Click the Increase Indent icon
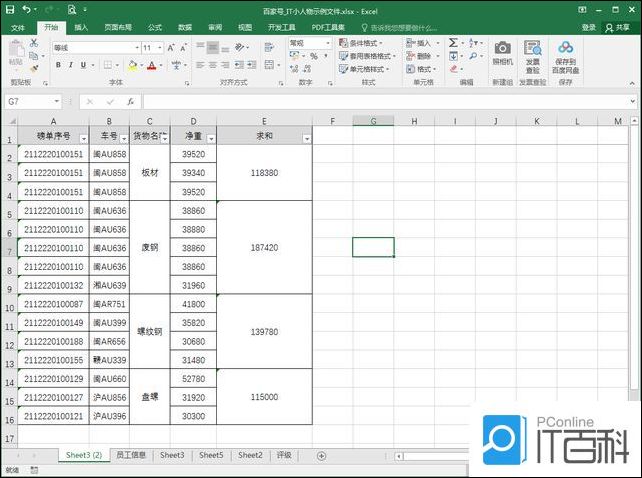This screenshot has width=642, height=478. (x=252, y=65)
